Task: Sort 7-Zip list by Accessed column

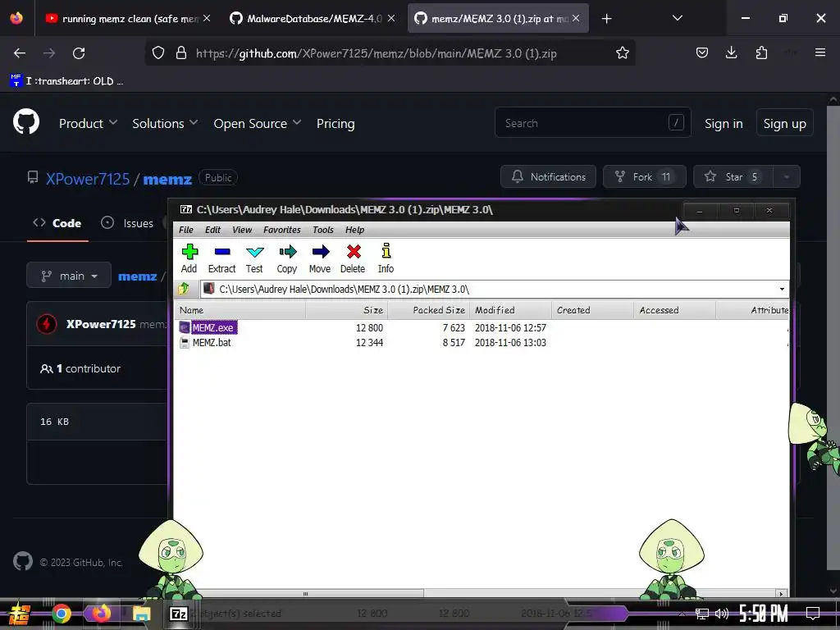Action: tap(674, 310)
